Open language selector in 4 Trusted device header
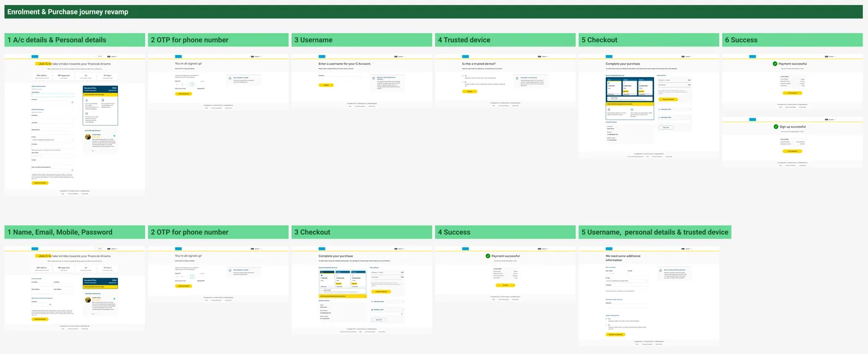 [544, 57]
